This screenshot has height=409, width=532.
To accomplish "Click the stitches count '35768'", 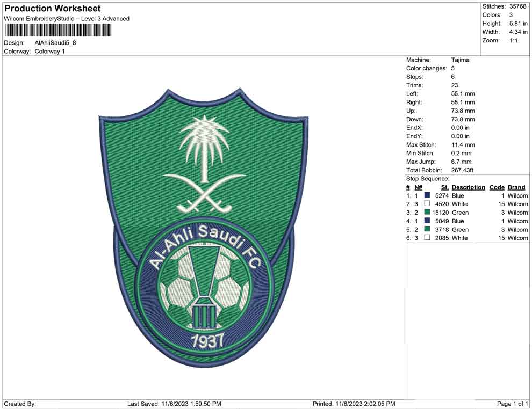I will click(517, 6).
